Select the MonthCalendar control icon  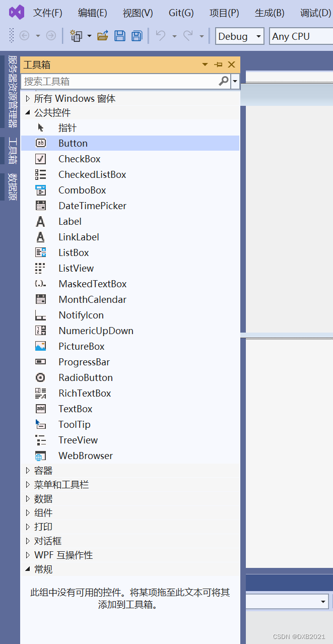click(x=41, y=299)
